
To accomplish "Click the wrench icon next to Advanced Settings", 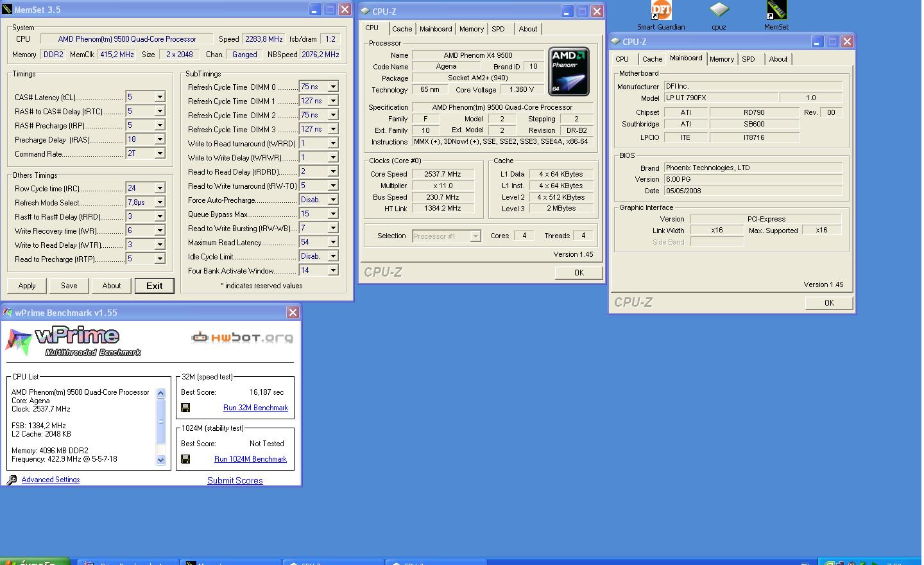I will [x=12, y=480].
